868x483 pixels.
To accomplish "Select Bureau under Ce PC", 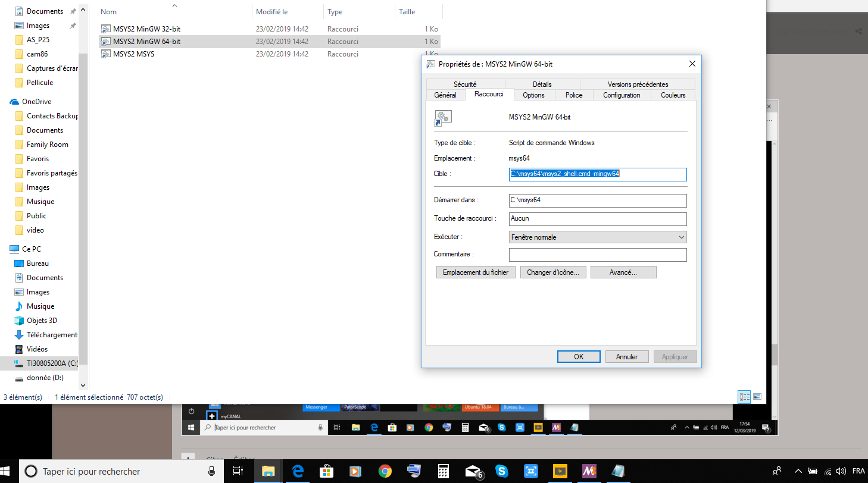I will point(38,264).
